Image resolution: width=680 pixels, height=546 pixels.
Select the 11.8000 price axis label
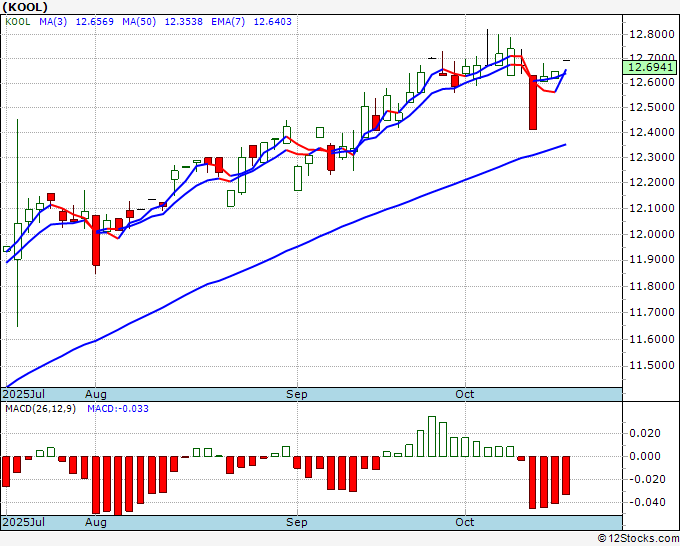click(x=652, y=286)
